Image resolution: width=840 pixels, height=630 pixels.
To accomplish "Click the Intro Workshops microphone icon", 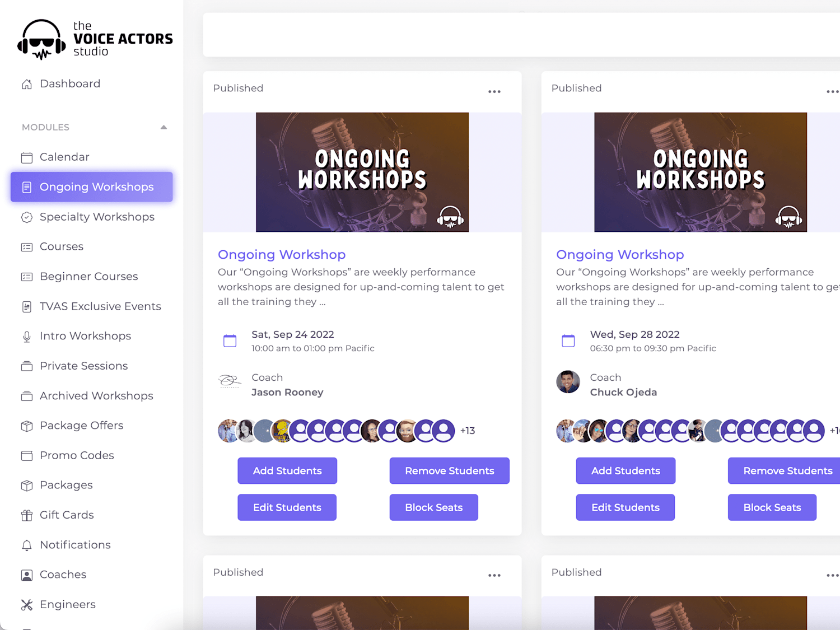I will pyautogui.click(x=27, y=337).
